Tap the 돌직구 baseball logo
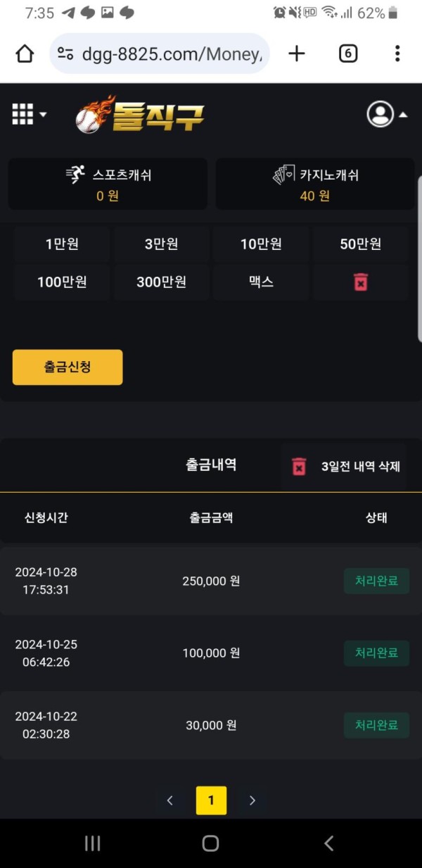This screenshot has height=868, width=422. [140, 115]
